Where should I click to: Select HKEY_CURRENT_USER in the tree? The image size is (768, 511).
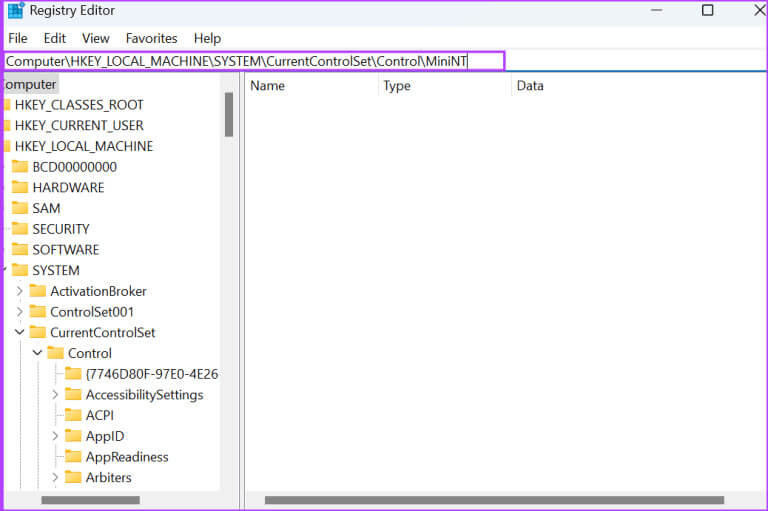79,125
